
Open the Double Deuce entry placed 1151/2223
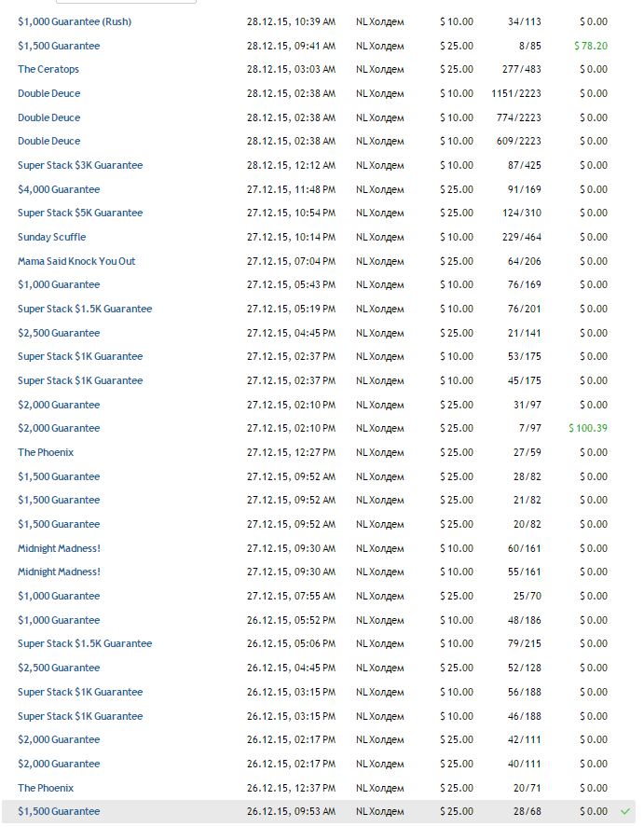point(48,93)
